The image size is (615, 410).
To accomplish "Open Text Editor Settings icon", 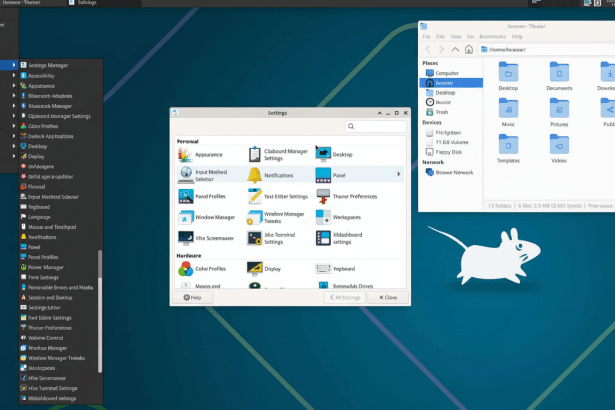I will coord(255,196).
